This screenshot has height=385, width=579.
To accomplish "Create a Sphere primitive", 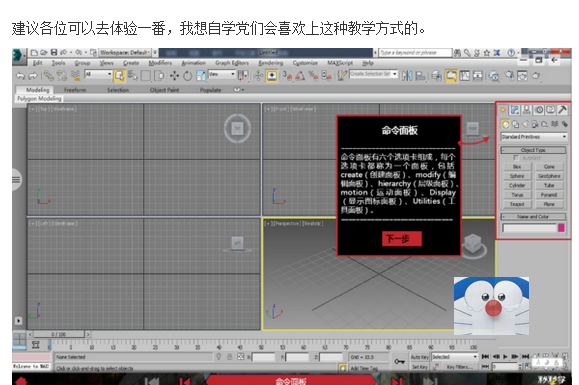I will coord(517,176).
